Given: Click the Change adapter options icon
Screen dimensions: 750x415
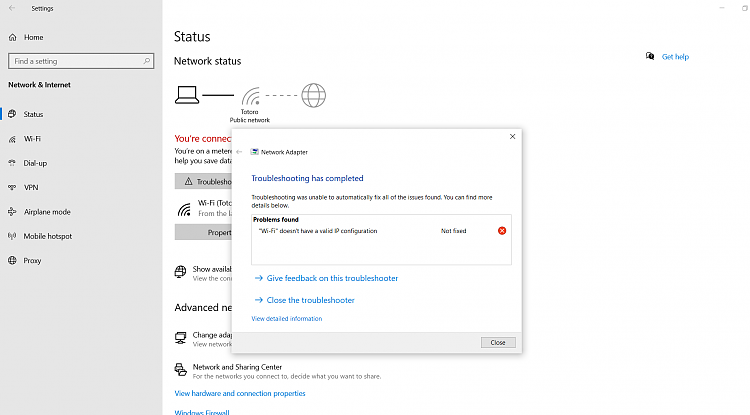Looking at the screenshot, I should pos(180,338).
